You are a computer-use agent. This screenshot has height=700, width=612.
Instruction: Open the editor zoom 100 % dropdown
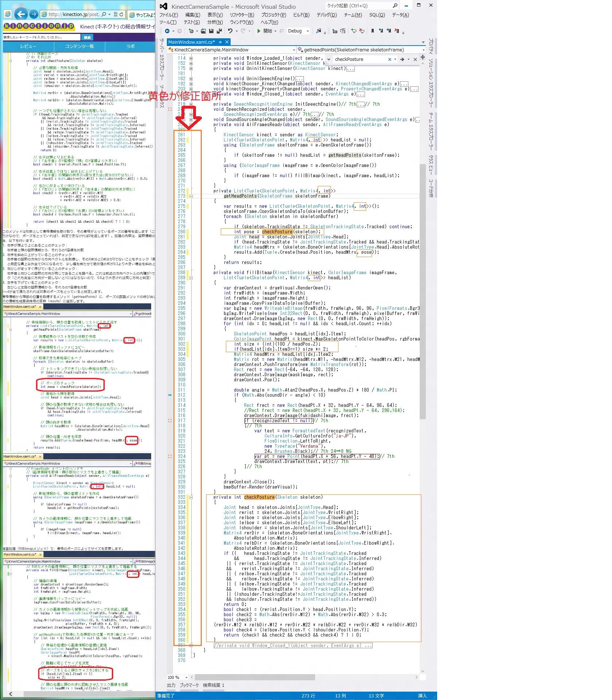[x=186, y=677]
